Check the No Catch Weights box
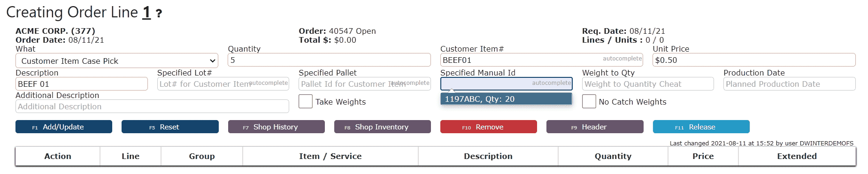The width and height of the screenshot is (868, 174). [589, 101]
